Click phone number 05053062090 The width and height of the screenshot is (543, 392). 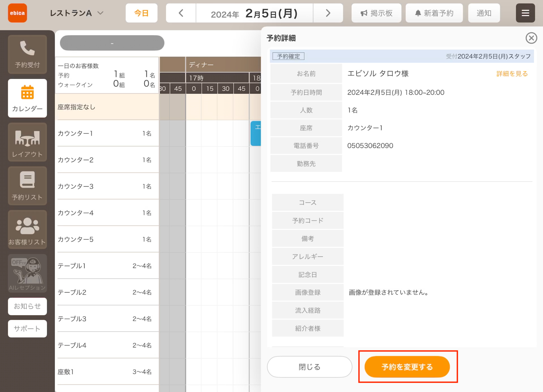click(x=370, y=146)
